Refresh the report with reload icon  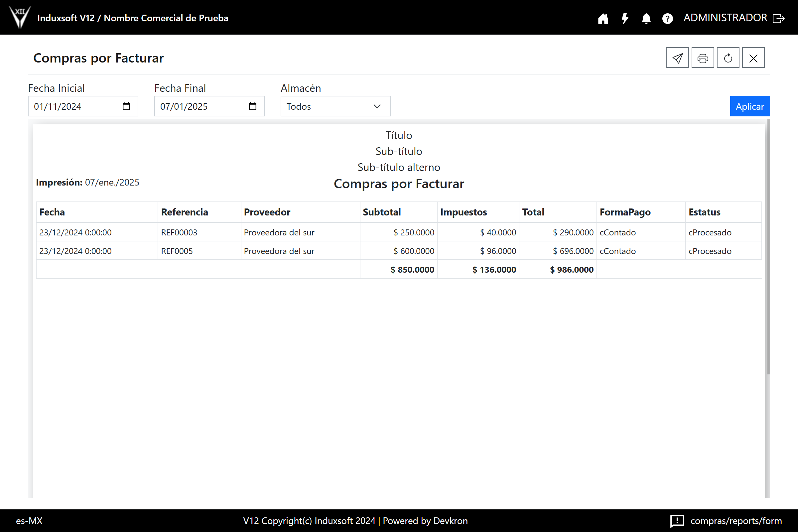728,58
